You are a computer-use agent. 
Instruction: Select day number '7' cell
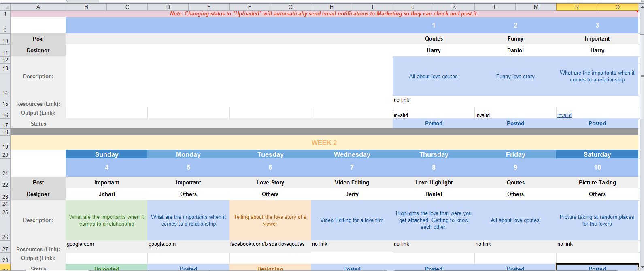(352, 168)
